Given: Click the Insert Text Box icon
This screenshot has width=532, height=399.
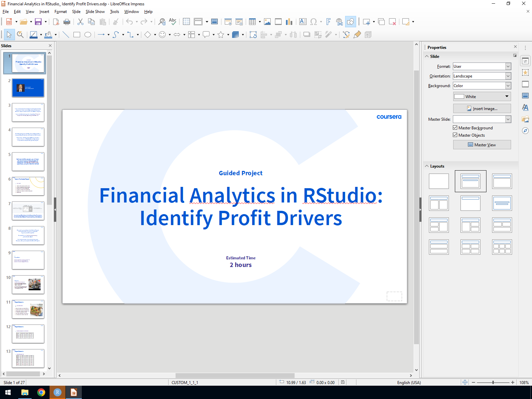Looking at the screenshot, I should click(x=303, y=22).
